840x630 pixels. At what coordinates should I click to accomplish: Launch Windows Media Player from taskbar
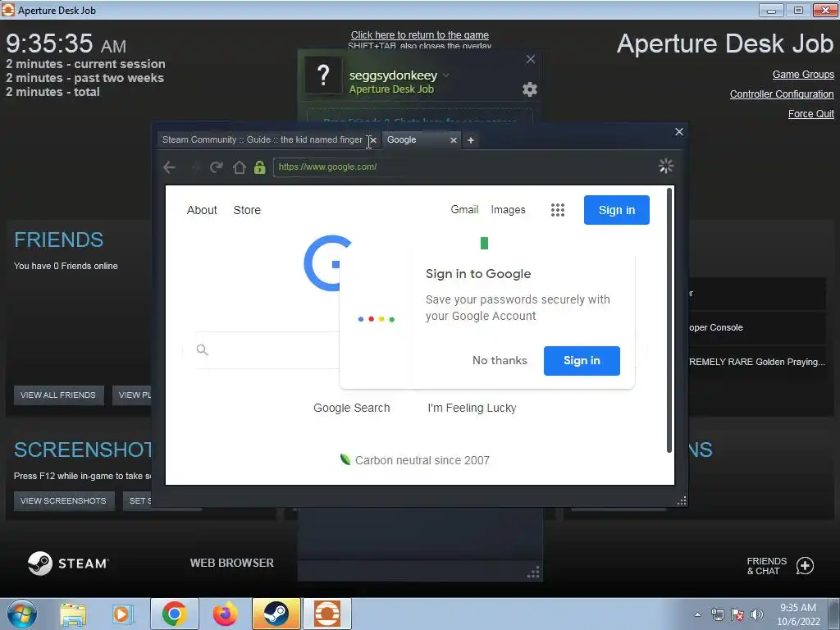click(122, 614)
